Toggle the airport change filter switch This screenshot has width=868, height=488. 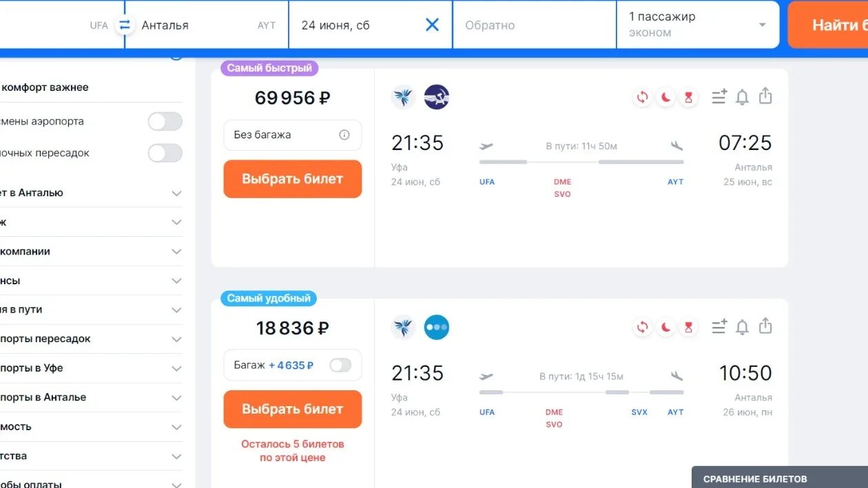(165, 122)
